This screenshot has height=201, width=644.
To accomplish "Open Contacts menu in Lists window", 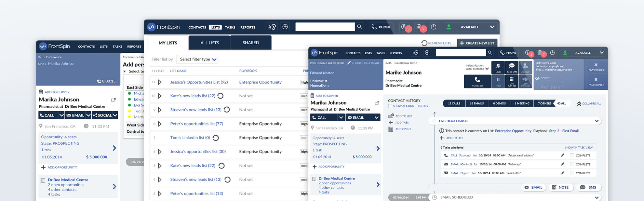I will [x=197, y=27].
